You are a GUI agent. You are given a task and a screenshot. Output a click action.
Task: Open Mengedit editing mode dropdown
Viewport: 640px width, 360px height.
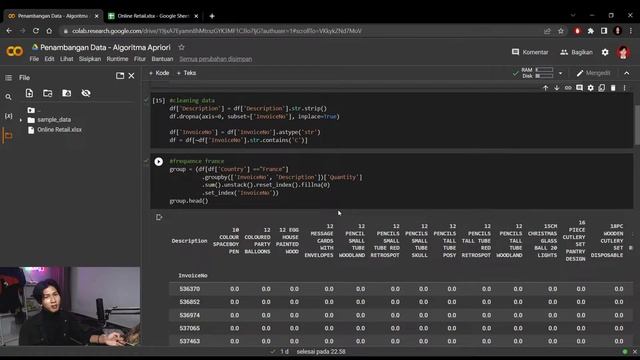pos(593,73)
